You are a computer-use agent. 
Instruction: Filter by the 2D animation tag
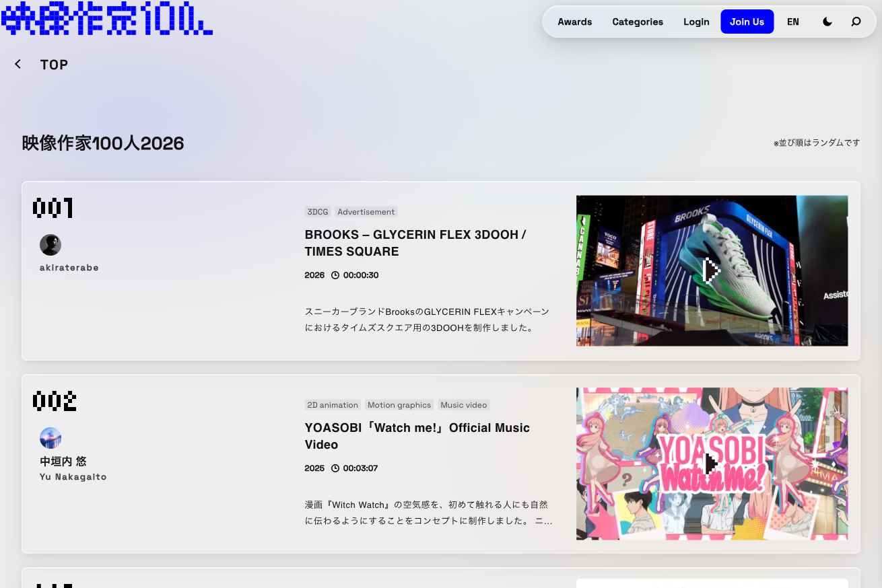pyautogui.click(x=333, y=405)
